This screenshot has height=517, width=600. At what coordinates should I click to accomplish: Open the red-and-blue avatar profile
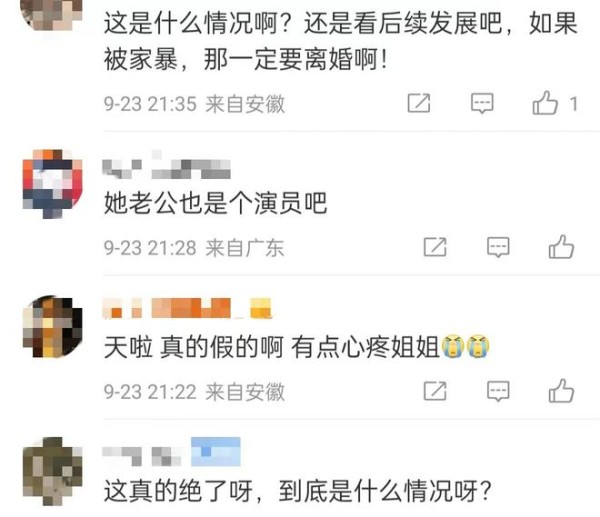[52, 184]
